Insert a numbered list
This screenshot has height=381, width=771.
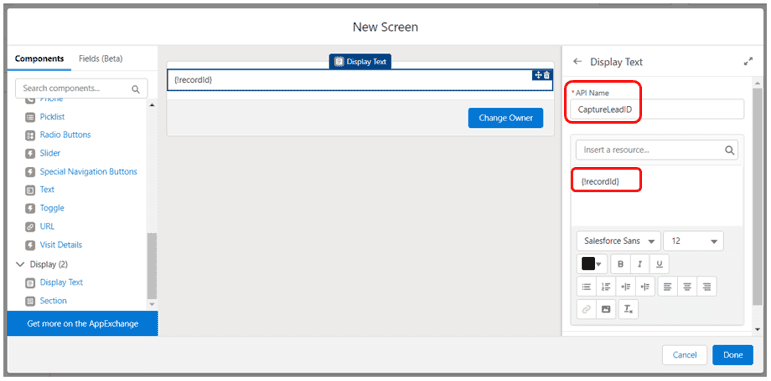[x=606, y=286]
